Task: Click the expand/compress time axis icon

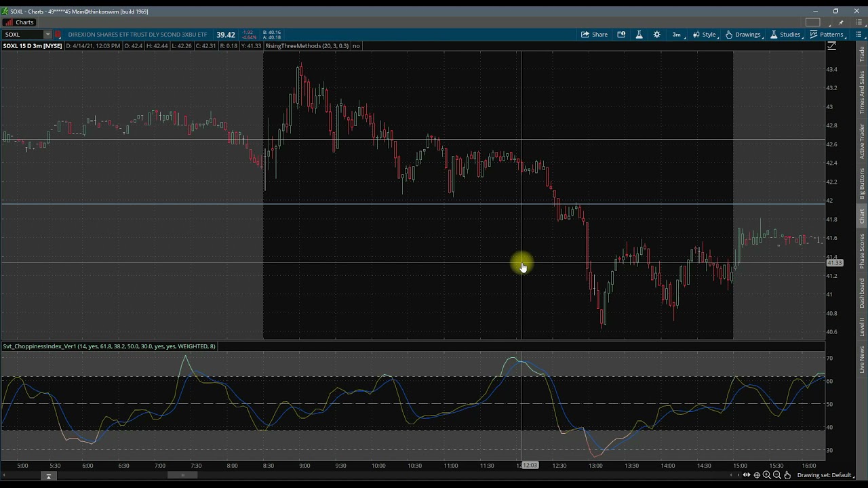Action: tap(747, 475)
